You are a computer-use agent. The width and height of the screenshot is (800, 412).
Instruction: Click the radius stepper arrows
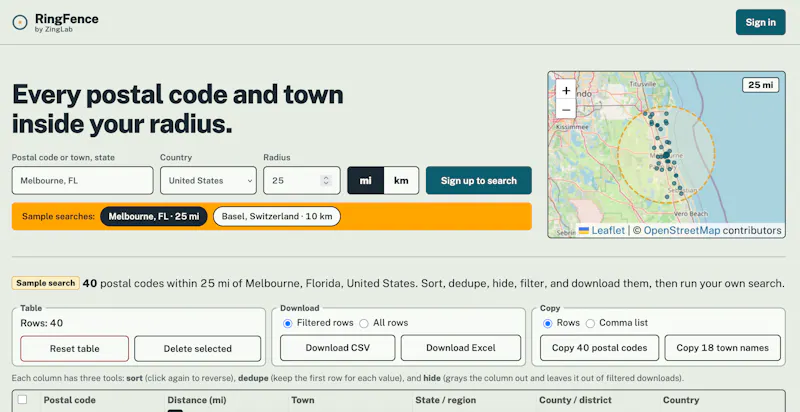(x=326, y=181)
